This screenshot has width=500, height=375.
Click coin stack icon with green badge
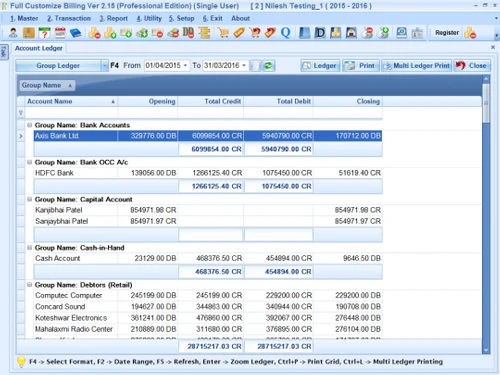coord(383,33)
